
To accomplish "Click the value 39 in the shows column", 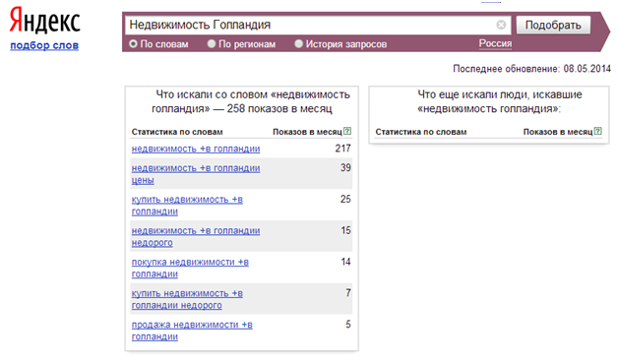I will tap(345, 167).
